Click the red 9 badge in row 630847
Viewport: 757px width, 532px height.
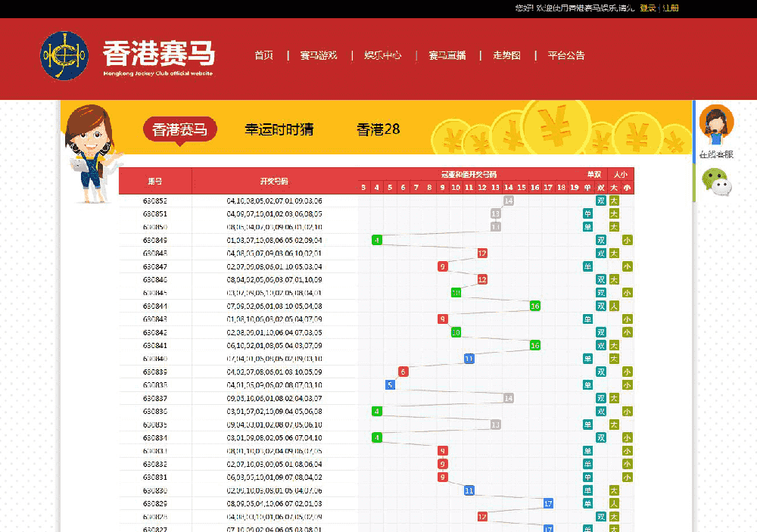coord(443,266)
